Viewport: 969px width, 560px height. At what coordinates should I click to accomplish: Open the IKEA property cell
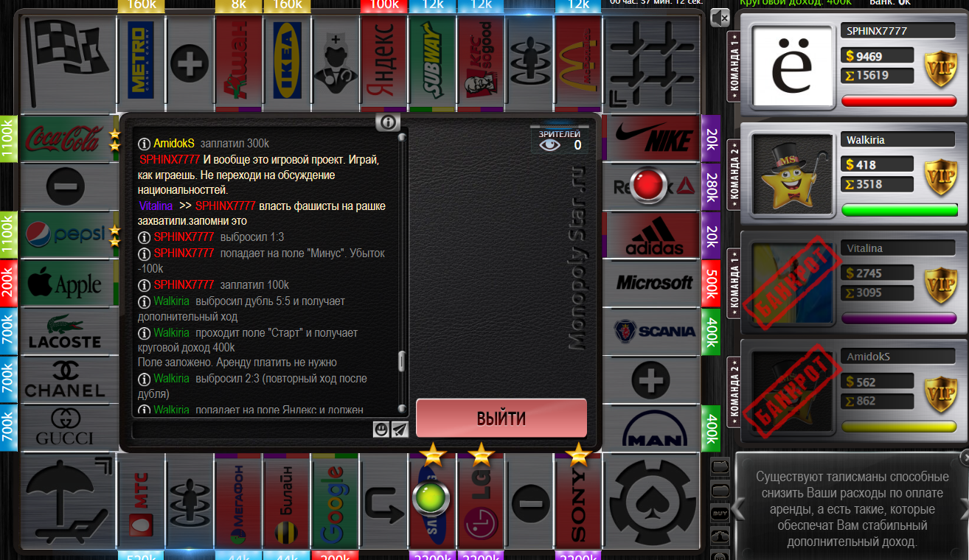click(287, 62)
